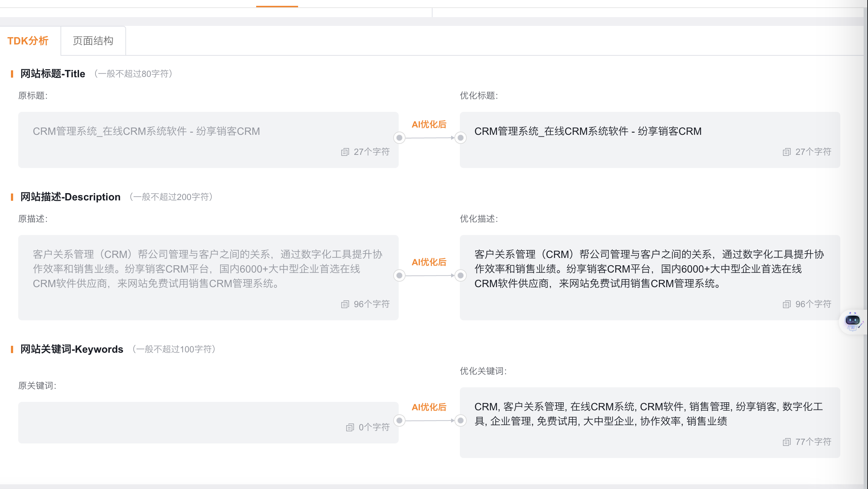Click the 优化关键词 label
The height and width of the screenshot is (489, 868).
tap(483, 371)
